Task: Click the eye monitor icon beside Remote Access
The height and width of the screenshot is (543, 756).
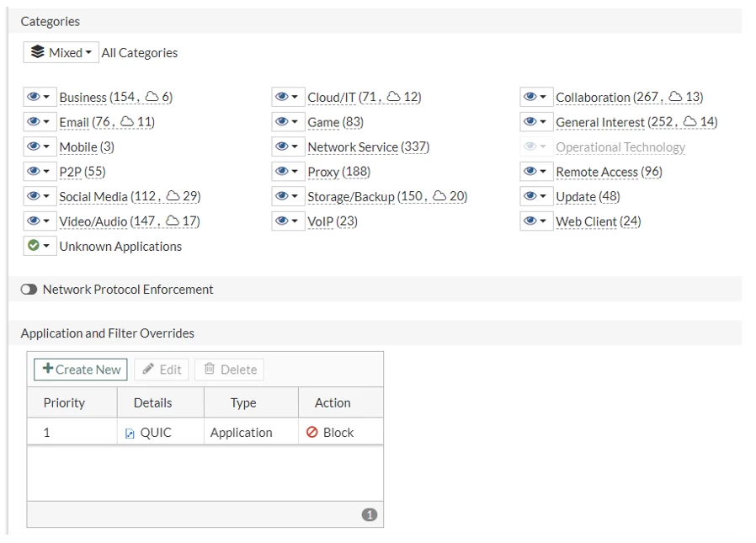Action: coord(530,171)
